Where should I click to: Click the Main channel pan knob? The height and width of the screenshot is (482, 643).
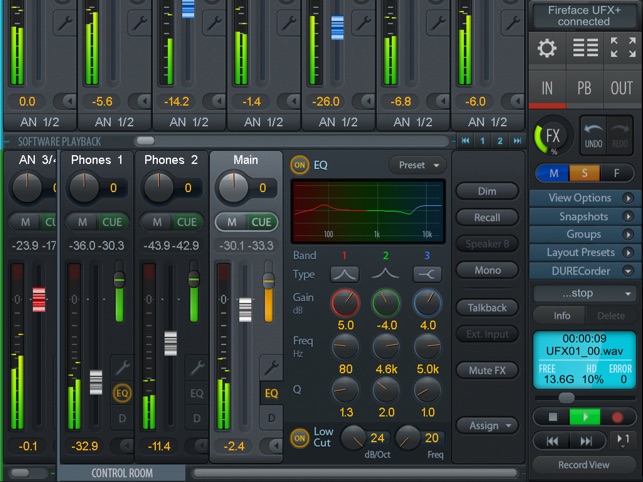coord(233,188)
